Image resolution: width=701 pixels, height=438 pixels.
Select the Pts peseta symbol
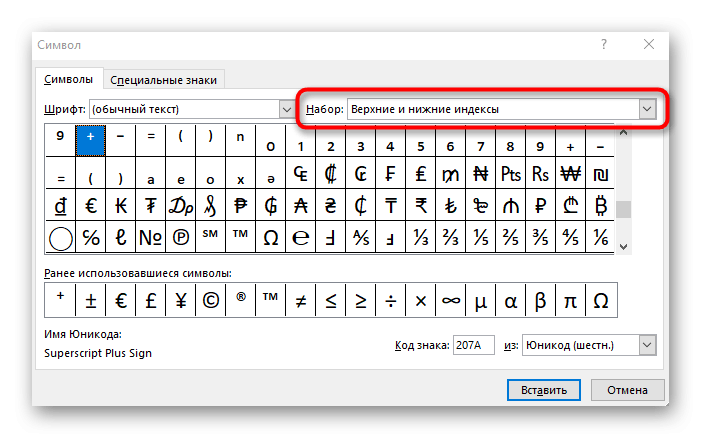(x=511, y=173)
